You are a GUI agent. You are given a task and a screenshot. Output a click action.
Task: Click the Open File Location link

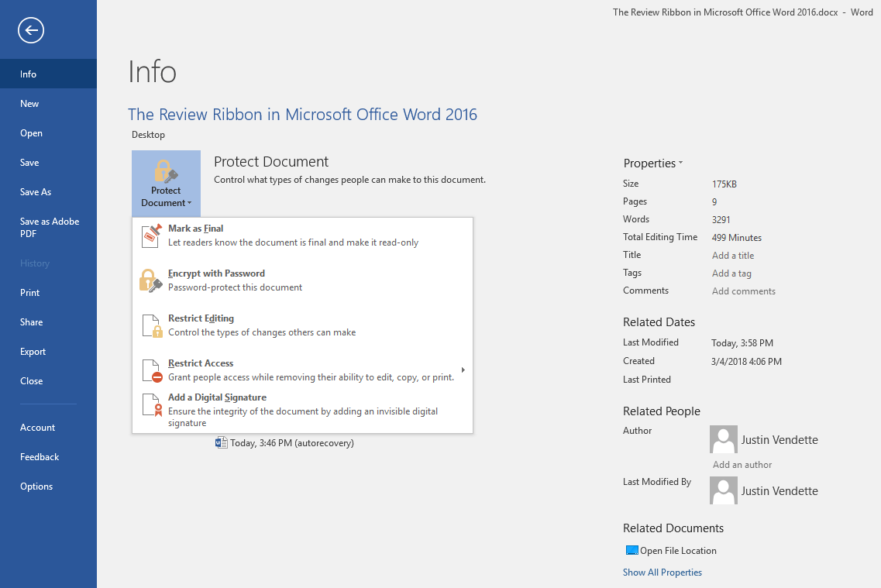pyautogui.click(x=678, y=550)
